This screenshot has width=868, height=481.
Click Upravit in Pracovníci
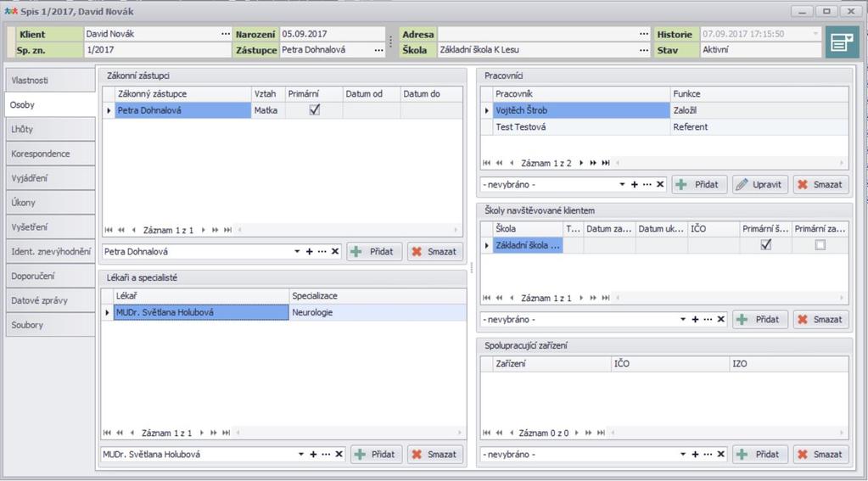coord(759,184)
